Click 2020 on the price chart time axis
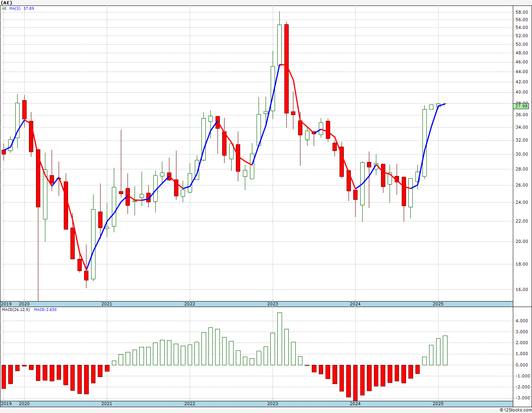 coord(24,304)
